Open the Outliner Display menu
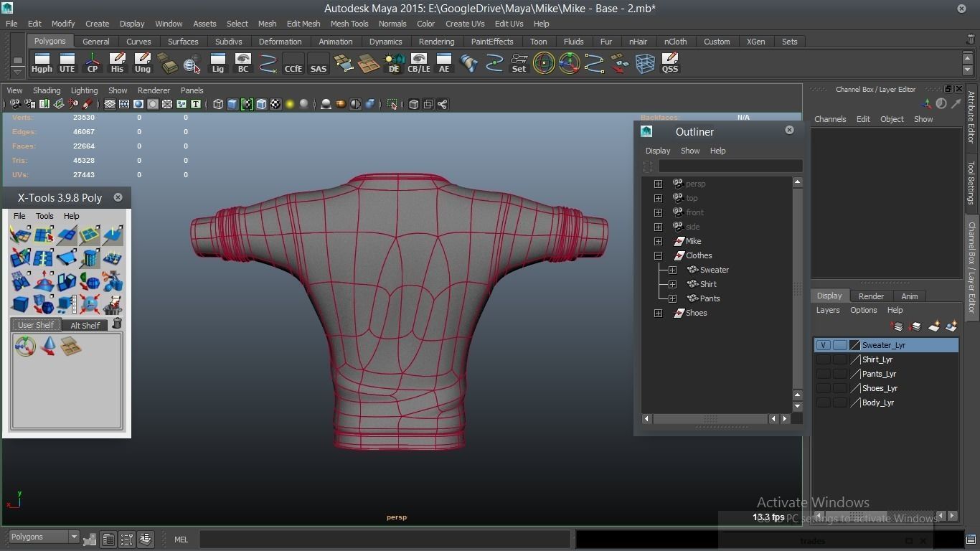The image size is (980, 551). [657, 151]
